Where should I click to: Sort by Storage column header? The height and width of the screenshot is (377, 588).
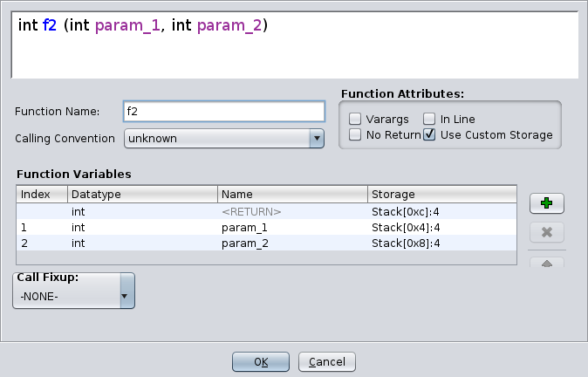442,195
